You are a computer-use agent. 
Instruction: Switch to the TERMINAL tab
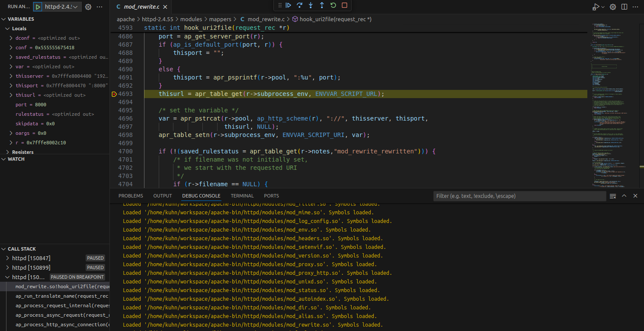tap(242, 196)
